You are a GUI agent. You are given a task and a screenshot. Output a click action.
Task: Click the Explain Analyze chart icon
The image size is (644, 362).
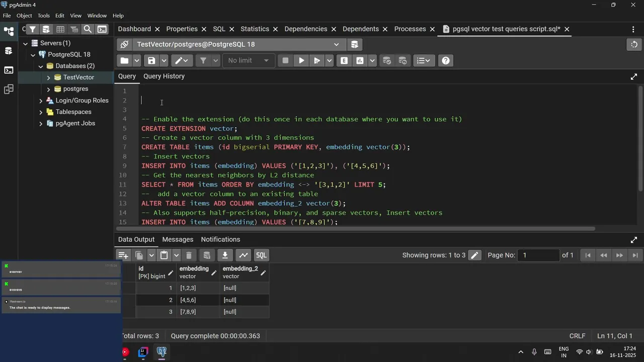[360, 60]
